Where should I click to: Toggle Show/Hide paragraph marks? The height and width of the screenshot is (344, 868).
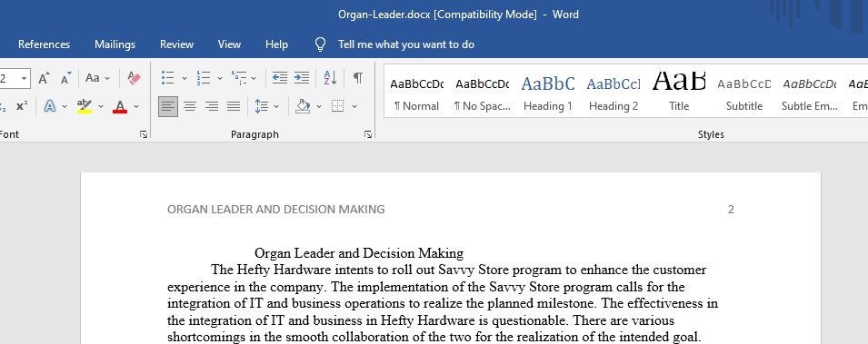click(x=358, y=78)
